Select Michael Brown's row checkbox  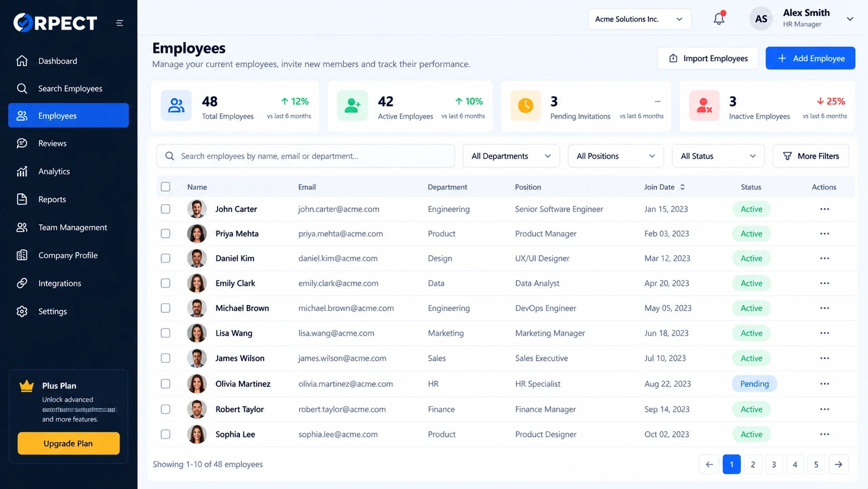166,308
